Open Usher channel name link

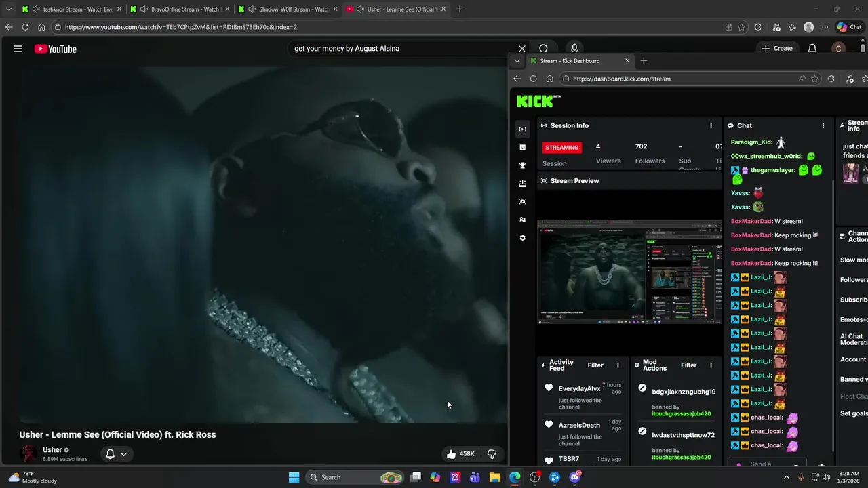pyautogui.click(x=52, y=449)
